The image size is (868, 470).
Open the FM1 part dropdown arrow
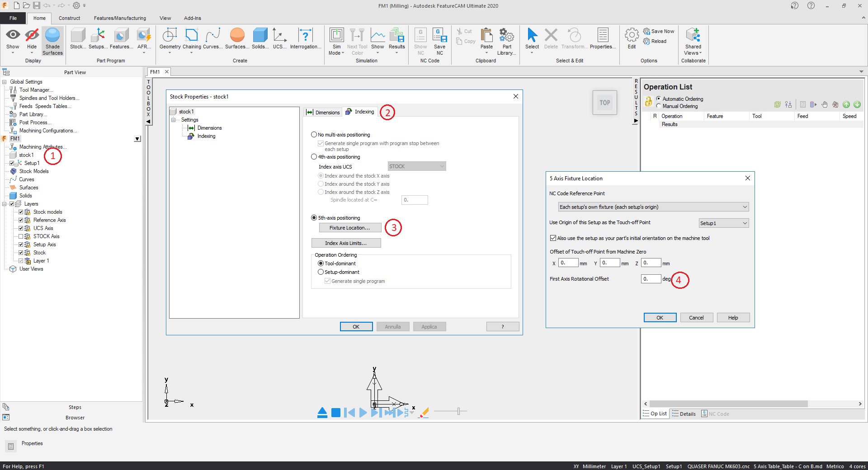tap(137, 139)
